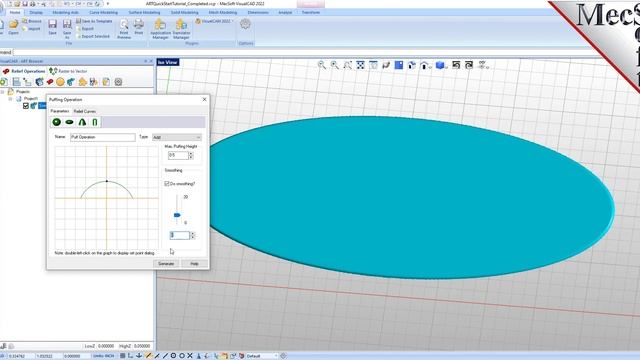Collapse the Project1 tree node
Viewport: 640px width, 360px height.
coord(11,99)
